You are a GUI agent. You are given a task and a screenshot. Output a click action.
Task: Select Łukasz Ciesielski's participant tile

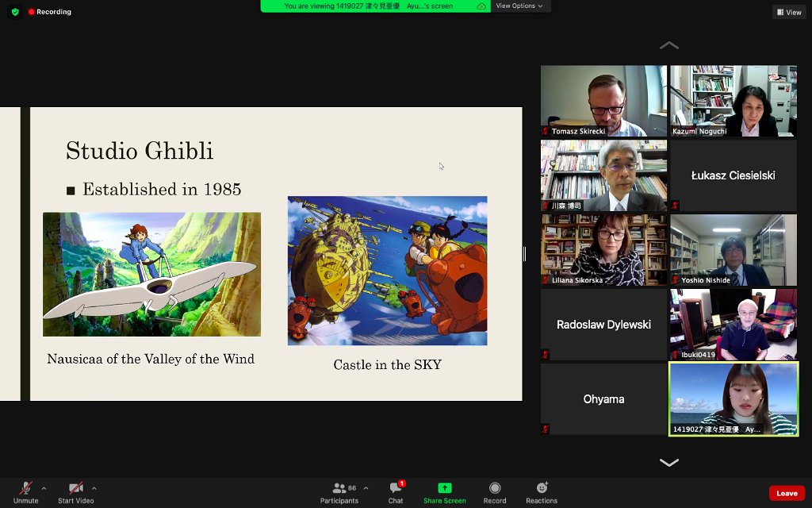point(733,175)
